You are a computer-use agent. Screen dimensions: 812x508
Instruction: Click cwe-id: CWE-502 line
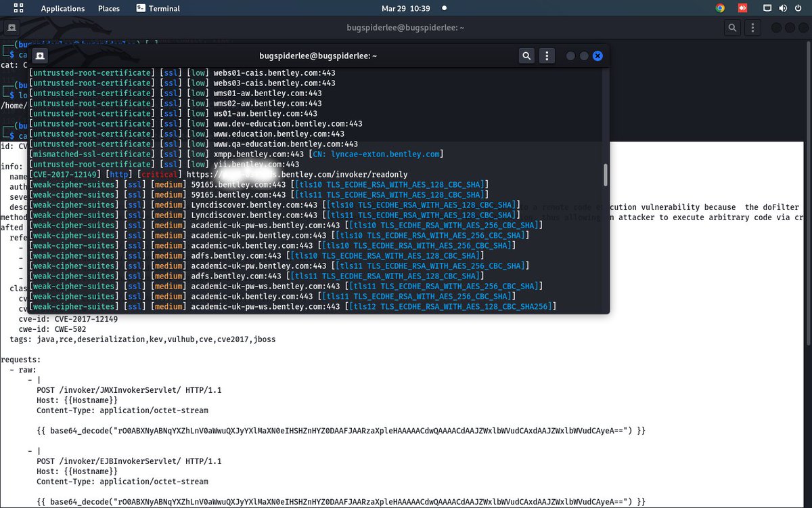(x=52, y=329)
